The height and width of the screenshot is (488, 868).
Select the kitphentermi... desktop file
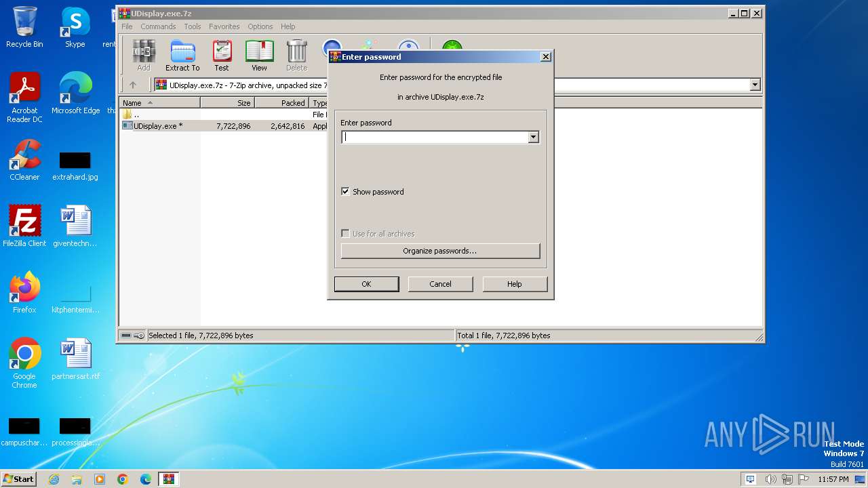pos(75,300)
